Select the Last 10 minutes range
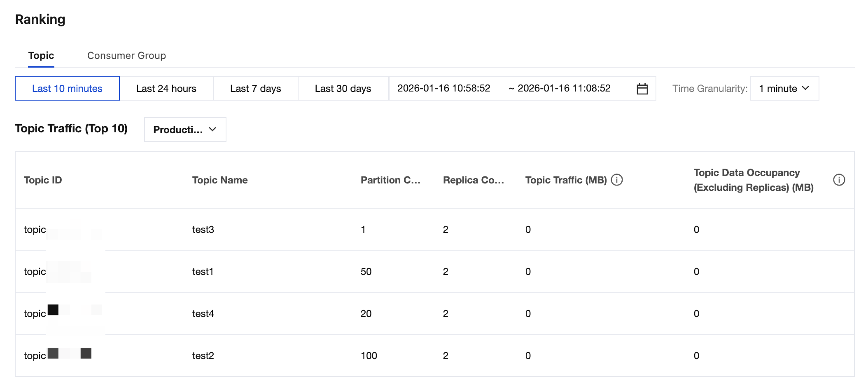Image resolution: width=868 pixels, height=390 pixels. pos(67,89)
